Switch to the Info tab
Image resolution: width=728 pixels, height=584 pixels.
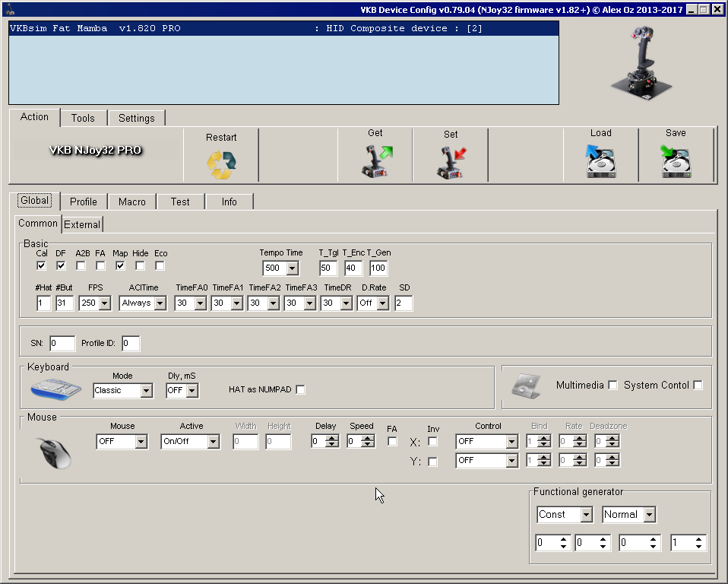pos(229,202)
